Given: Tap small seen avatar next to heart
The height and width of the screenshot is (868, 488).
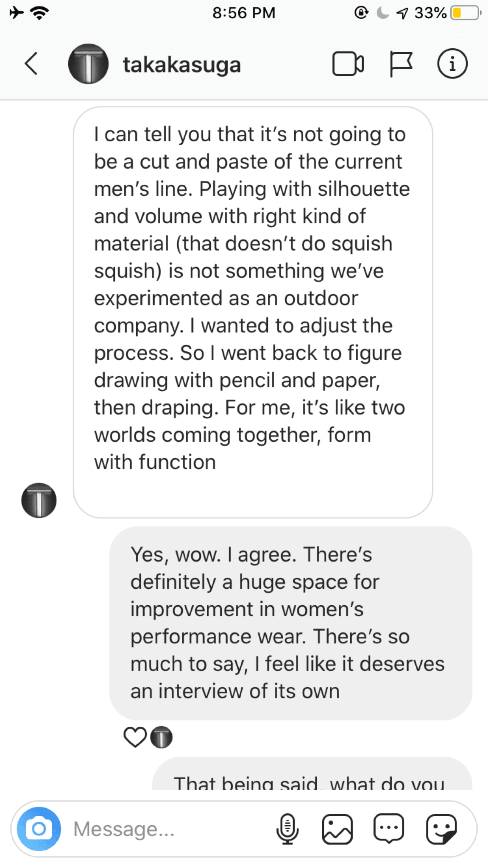Looking at the screenshot, I should point(162,737).
